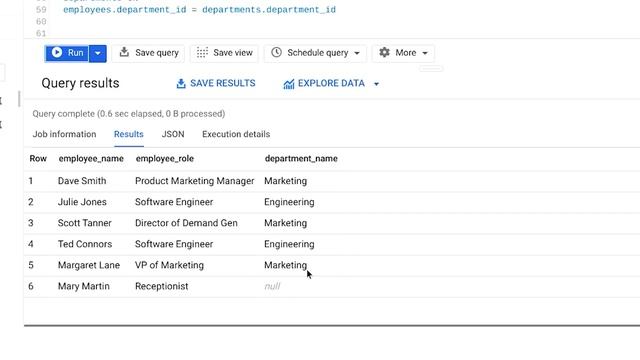Click Product Marketing Manager role cell
This screenshot has height=360, width=640.
tap(195, 181)
